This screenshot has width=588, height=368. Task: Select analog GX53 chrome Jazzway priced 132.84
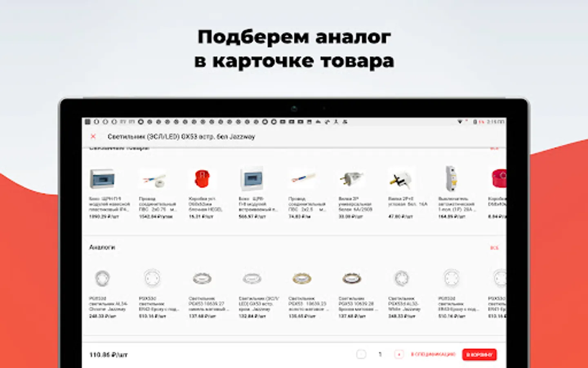(x=252, y=279)
